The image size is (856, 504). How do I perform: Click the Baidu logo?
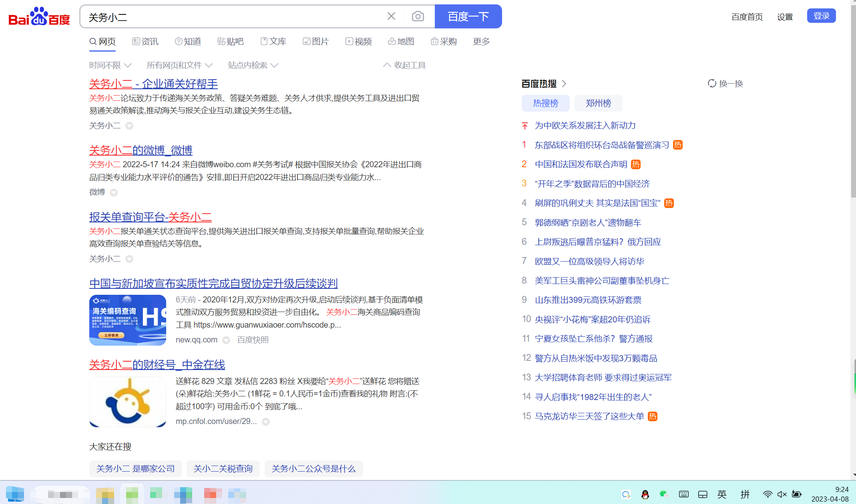(39, 16)
